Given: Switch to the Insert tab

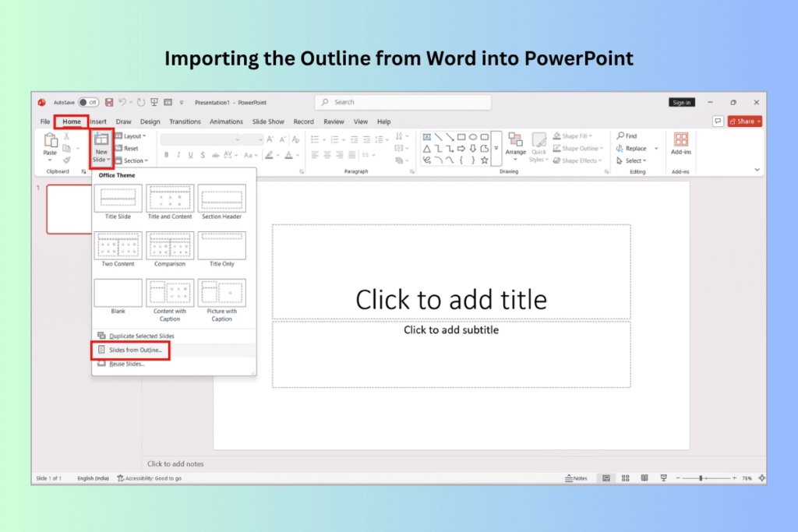Looking at the screenshot, I should [x=98, y=122].
